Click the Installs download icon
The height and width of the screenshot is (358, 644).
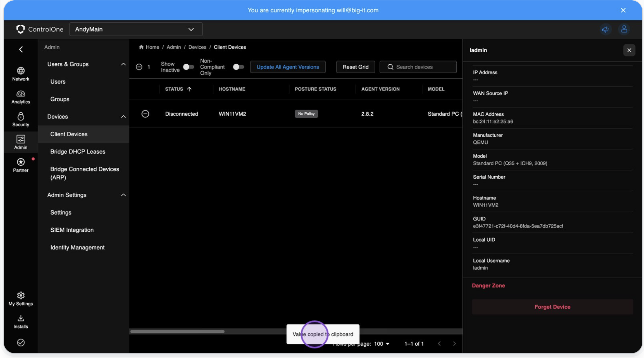click(x=21, y=321)
